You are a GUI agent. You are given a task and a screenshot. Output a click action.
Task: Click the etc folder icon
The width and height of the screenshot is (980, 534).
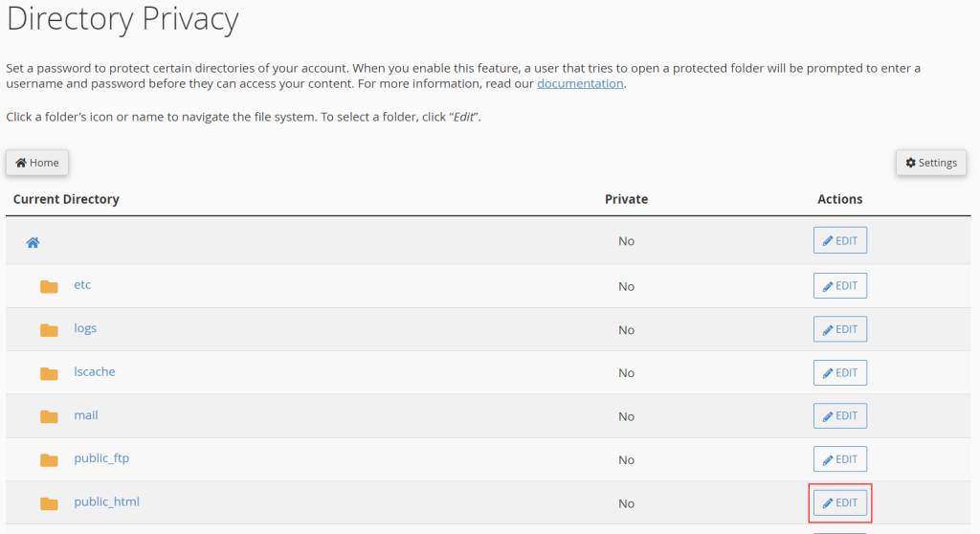[x=49, y=286]
